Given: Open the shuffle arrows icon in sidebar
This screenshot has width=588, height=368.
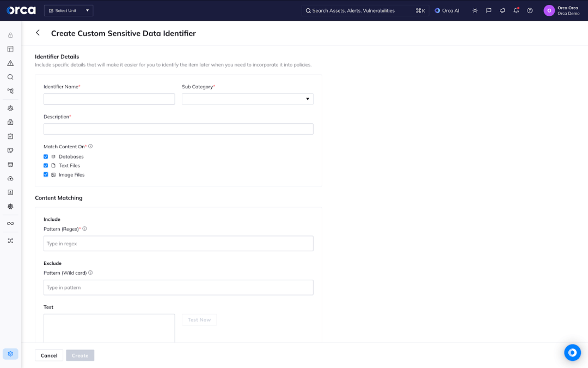Looking at the screenshot, I should pos(10,241).
